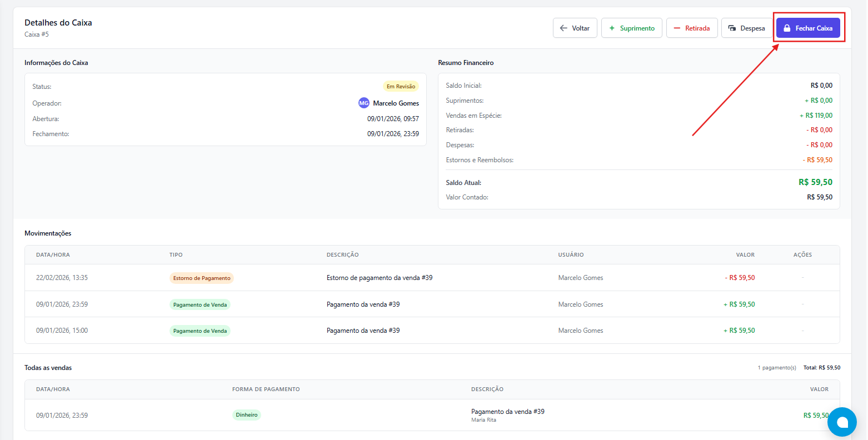Click the minus icon on Retirada button

677,28
